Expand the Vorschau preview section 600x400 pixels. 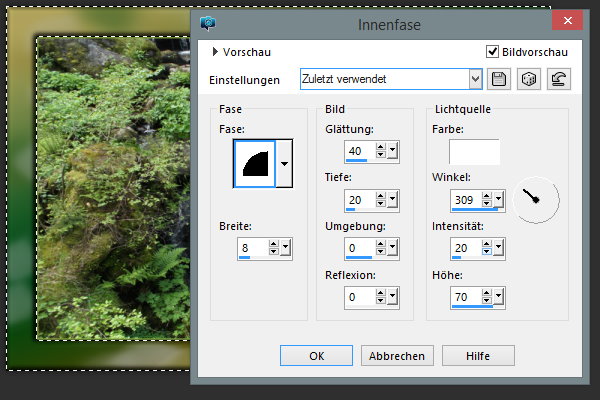(215, 52)
